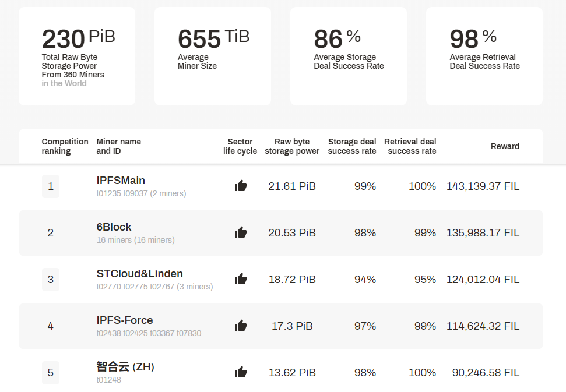
Task: Click the 98% retrieval success rate card
Action: (x=484, y=56)
